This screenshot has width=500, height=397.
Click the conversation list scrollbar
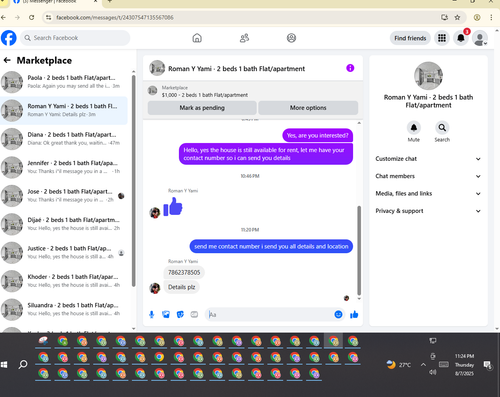pos(133,181)
